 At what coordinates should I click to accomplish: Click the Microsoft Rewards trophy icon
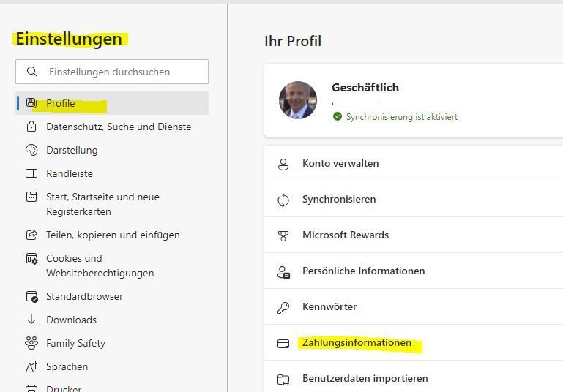click(283, 235)
